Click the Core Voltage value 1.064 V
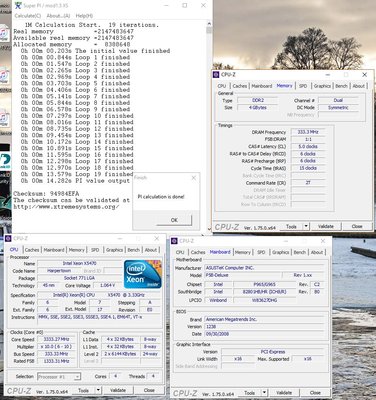Viewport: 376px width, 400px height. (107, 286)
